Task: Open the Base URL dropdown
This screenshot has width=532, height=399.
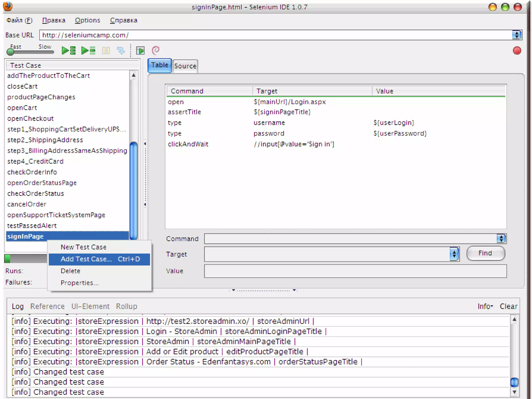Action: (516, 35)
